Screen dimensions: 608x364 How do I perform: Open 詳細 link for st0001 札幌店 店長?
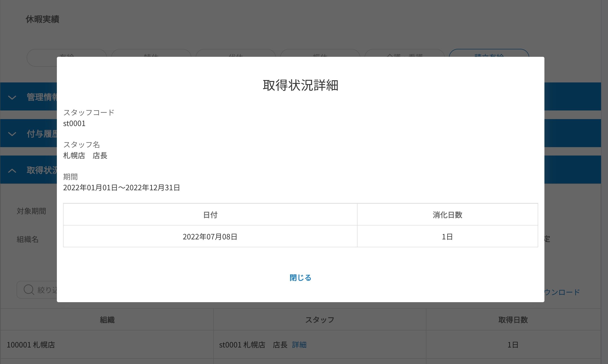pyautogui.click(x=299, y=345)
